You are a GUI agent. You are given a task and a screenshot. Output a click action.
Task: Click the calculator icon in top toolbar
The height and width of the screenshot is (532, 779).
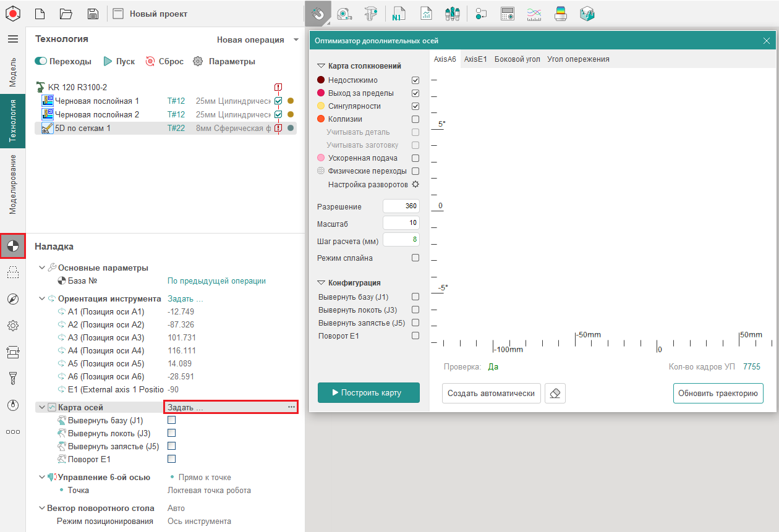click(x=508, y=14)
